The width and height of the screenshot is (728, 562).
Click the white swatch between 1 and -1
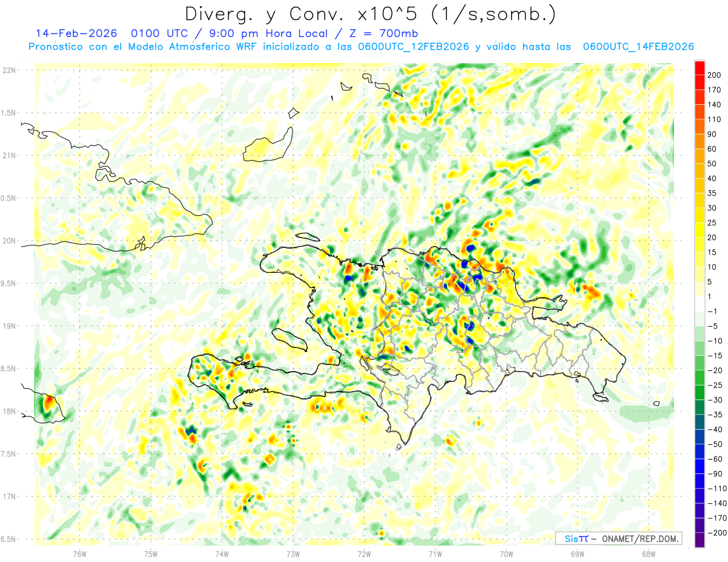(x=699, y=304)
